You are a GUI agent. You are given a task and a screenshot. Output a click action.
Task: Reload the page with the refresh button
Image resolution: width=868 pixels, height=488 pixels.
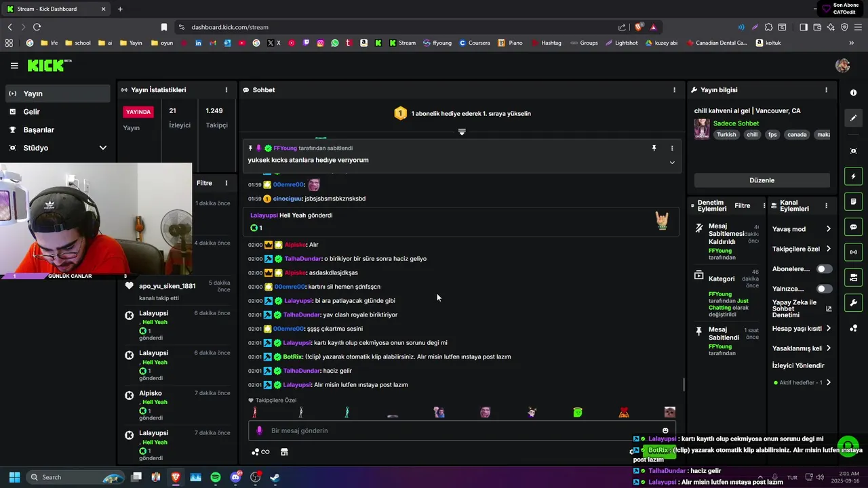[37, 27]
